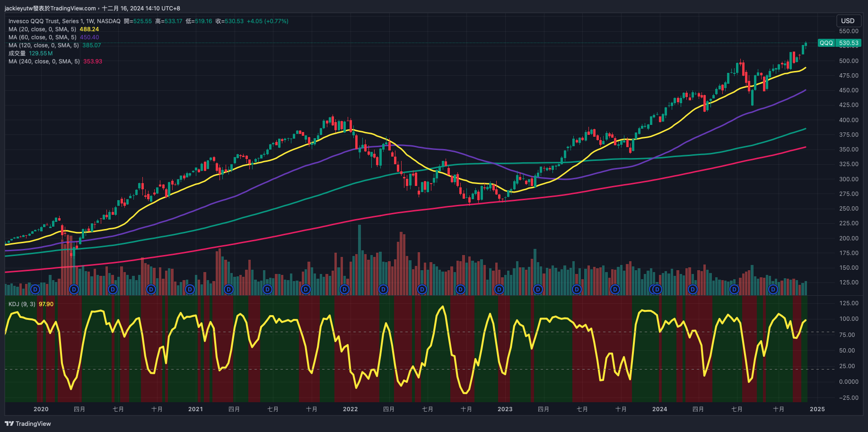Image resolution: width=868 pixels, height=432 pixels.
Task: Click the rightmost dividend D marker
Action: pyautogui.click(x=773, y=289)
